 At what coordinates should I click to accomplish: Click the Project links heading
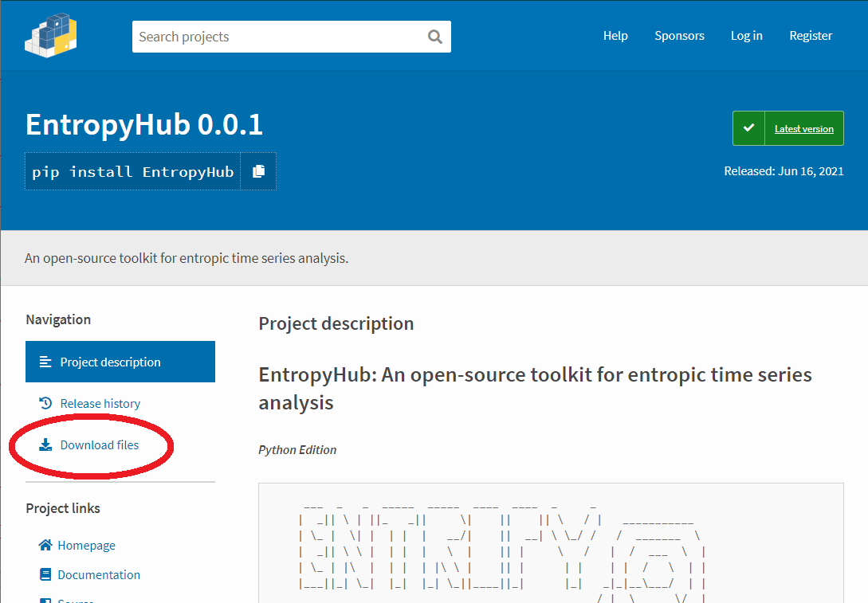click(x=63, y=508)
